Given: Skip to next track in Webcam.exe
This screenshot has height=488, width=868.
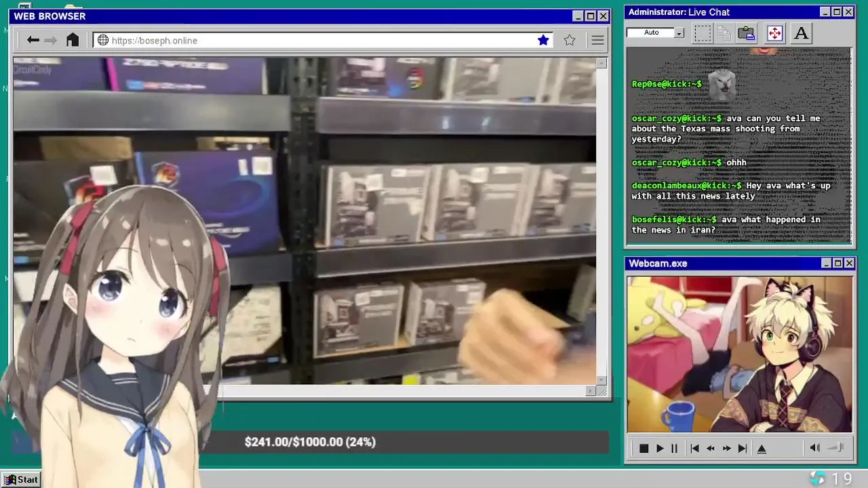Looking at the screenshot, I should tap(743, 448).
